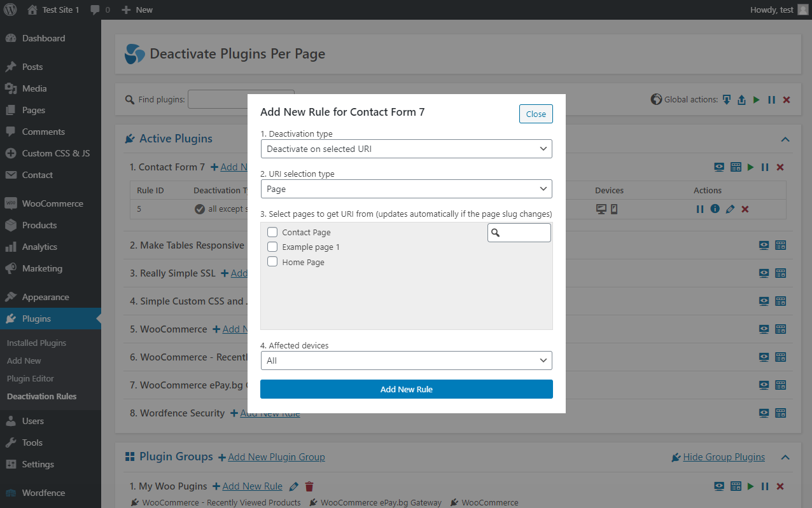Change the URI selection type dropdown
The image size is (812, 508).
[406, 188]
